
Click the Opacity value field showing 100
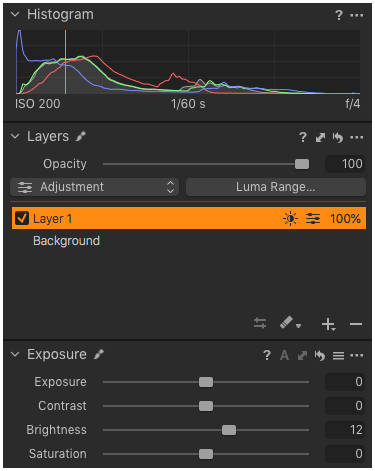tap(345, 164)
